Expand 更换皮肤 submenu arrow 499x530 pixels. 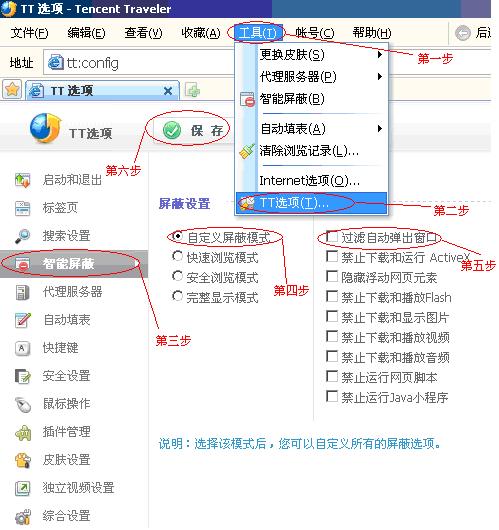tap(380, 54)
